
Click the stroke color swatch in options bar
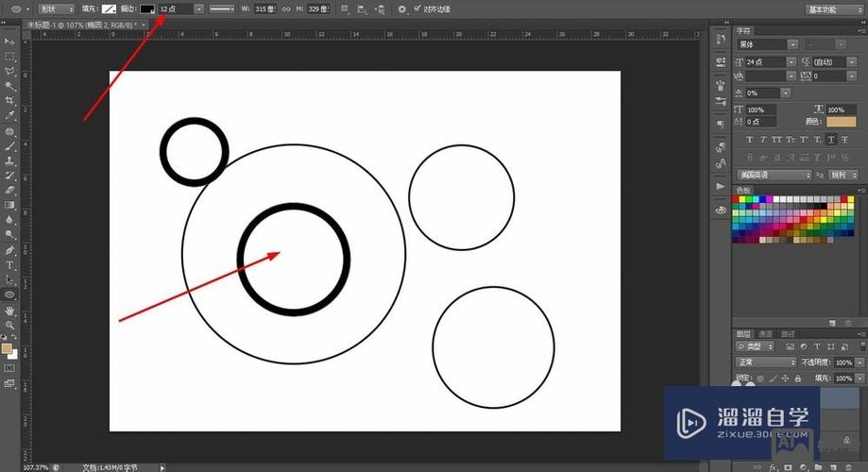147,8
